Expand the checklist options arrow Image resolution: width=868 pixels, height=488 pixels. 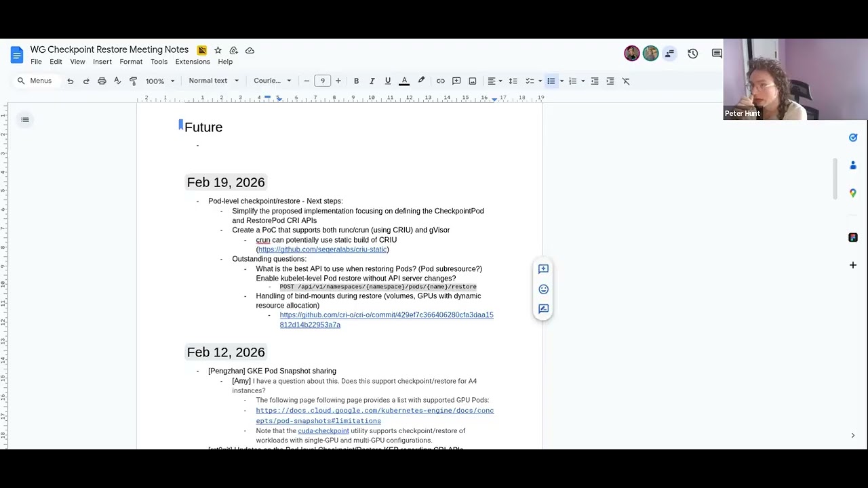(x=540, y=81)
